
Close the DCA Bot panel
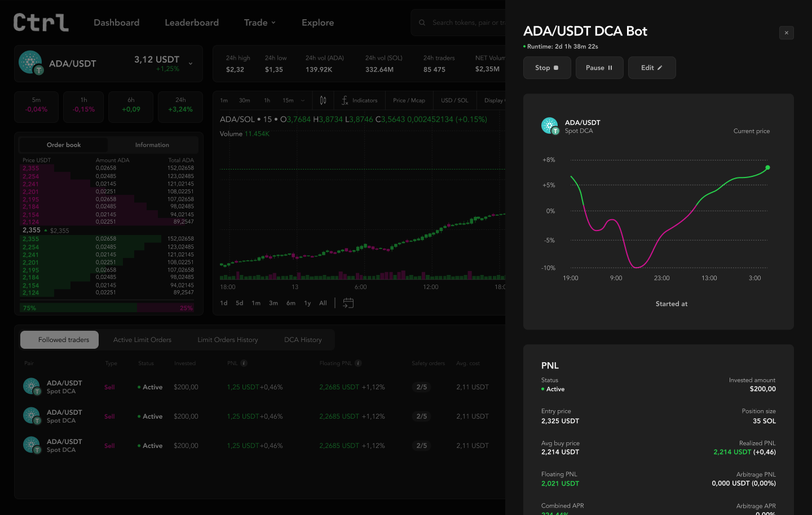[787, 33]
